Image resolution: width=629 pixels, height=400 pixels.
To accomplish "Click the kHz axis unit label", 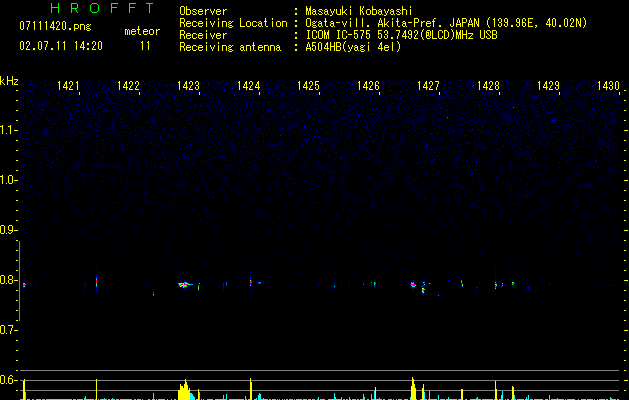I will click(9, 81).
